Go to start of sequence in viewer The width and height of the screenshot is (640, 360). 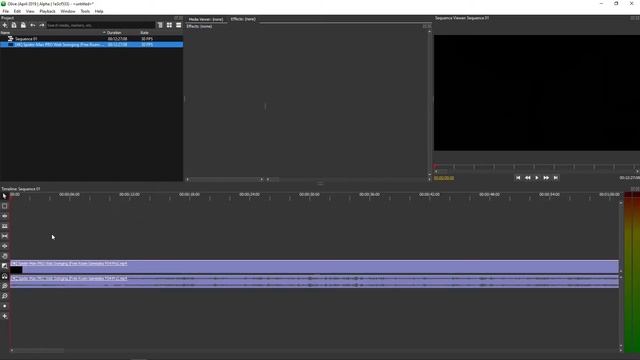point(518,178)
